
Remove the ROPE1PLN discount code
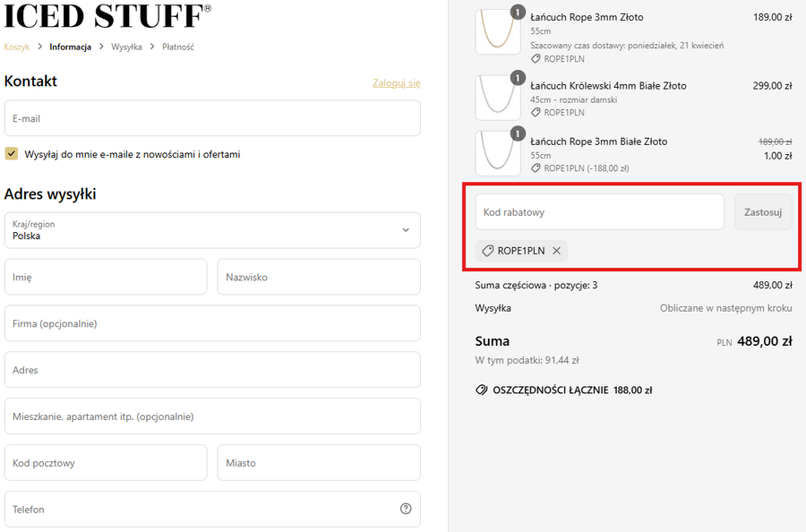tap(556, 251)
